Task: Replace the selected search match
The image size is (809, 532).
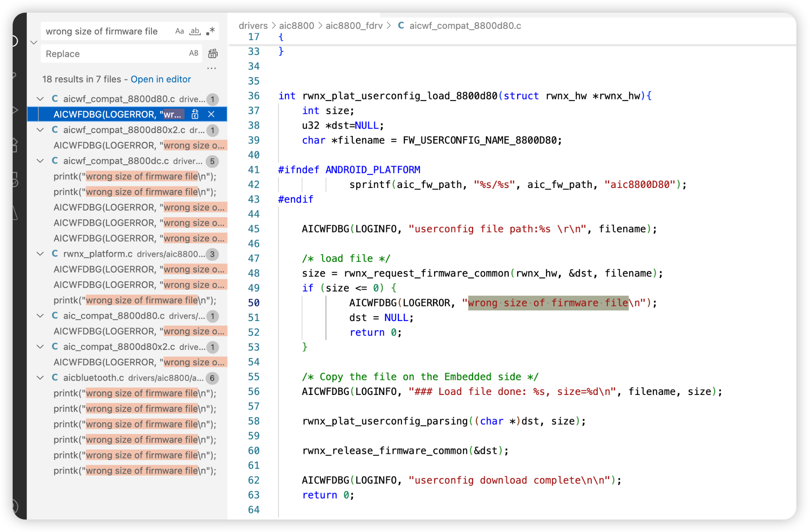Action: point(195,114)
